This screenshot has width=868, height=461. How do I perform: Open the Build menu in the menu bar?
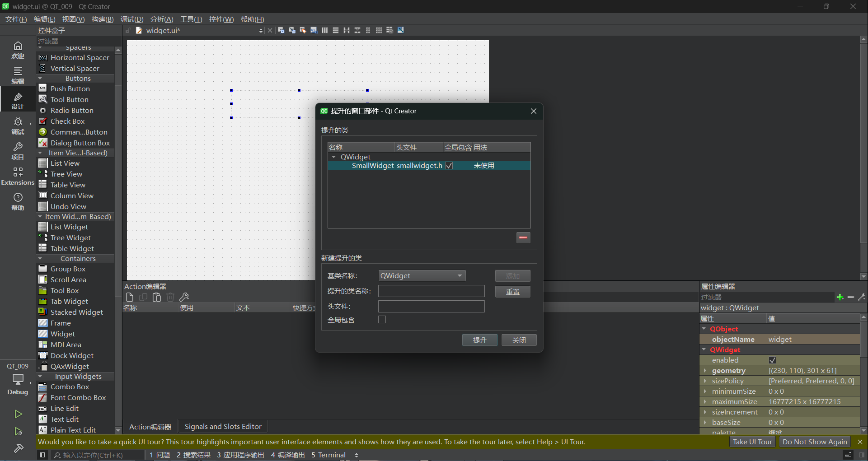[103, 19]
